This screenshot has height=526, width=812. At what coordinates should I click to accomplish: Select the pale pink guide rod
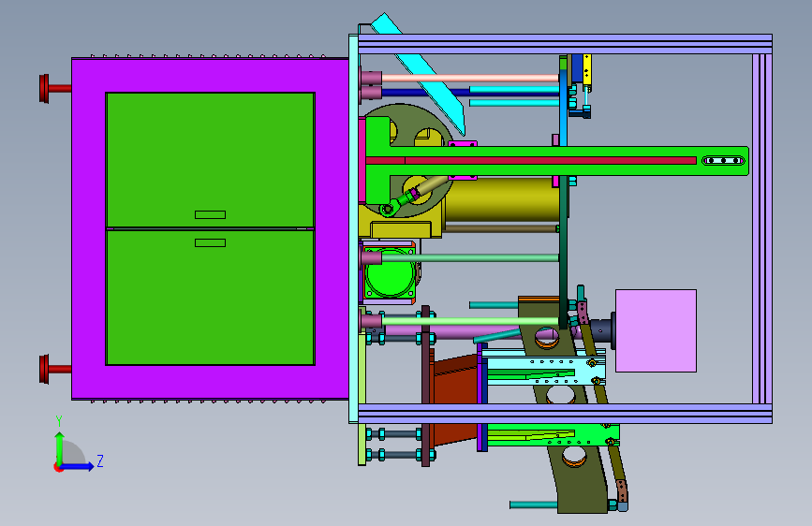point(470,78)
